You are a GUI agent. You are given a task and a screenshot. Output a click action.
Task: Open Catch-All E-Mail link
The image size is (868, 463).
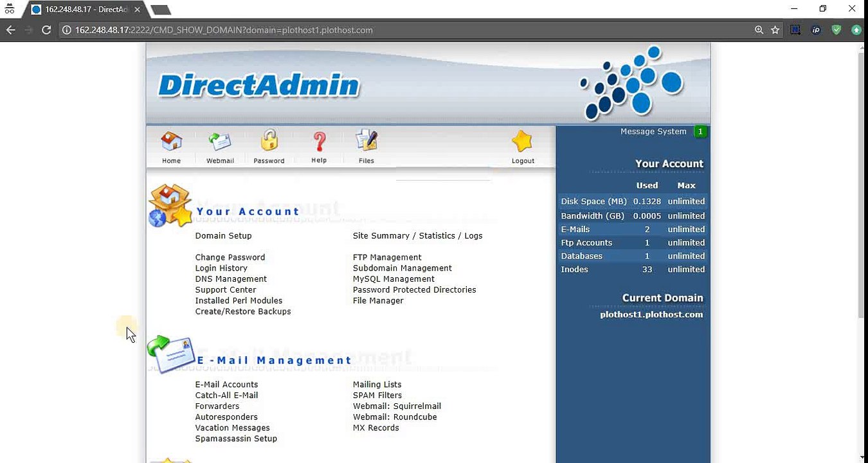click(x=226, y=395)
